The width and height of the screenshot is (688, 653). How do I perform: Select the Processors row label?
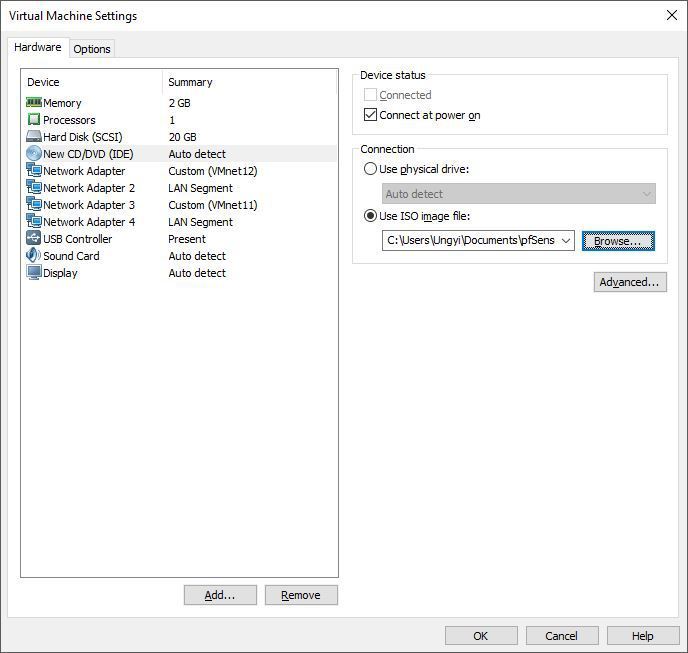coord(69,120)
